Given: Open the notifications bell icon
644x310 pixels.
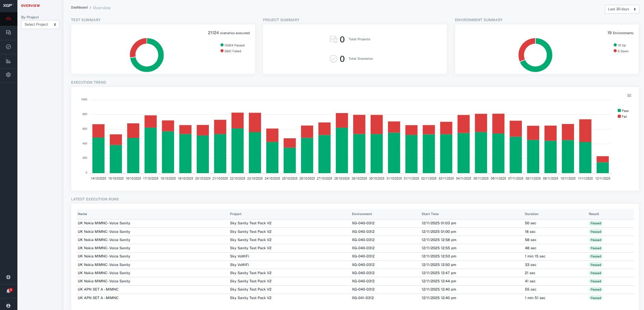Looking at the screenshot, I should 9,291.
